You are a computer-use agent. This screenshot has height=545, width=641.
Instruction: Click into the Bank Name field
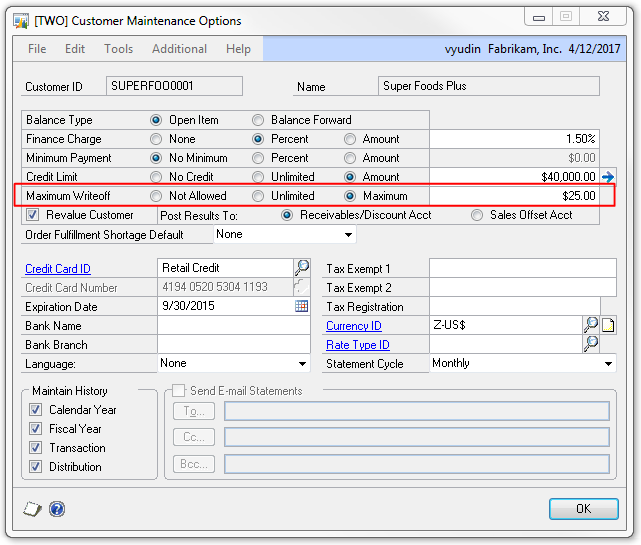(x=234, y=326)
